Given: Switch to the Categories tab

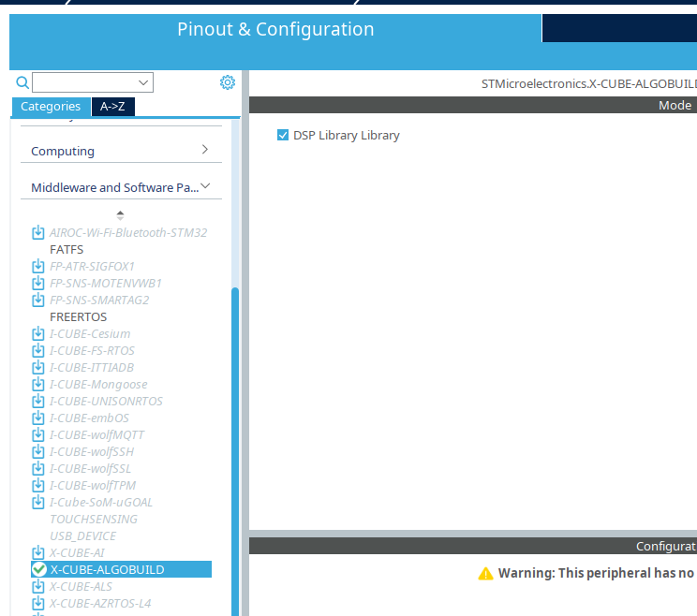Looking at the screenshot, I should 51,107.
